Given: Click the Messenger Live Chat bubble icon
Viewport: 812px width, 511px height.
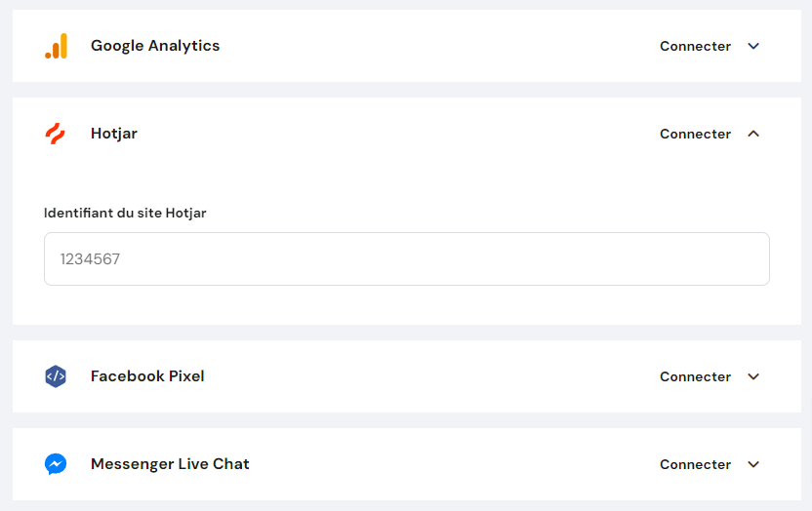Looking at the screenshot, I should pyautogui.click(x=56, y=464).
